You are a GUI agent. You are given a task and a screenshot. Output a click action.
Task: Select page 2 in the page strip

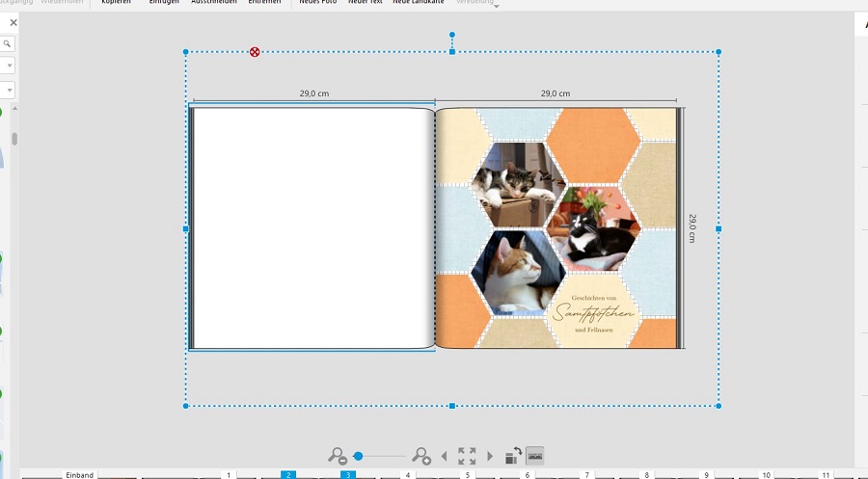coord(288,474)
